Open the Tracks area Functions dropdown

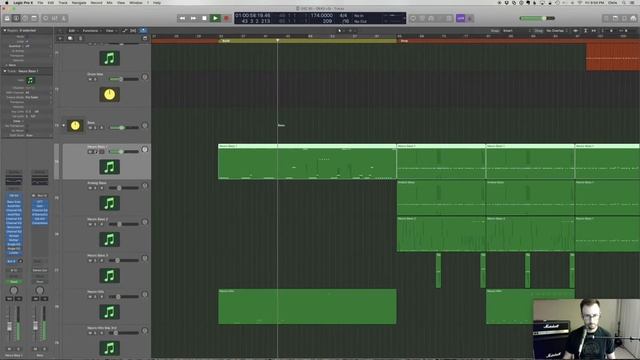91,31
